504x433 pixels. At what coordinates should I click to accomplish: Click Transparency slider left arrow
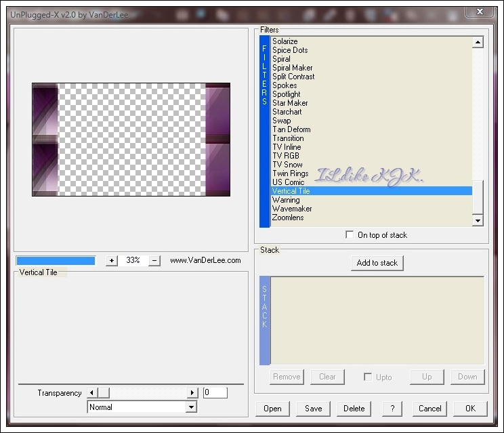[93, 393]
